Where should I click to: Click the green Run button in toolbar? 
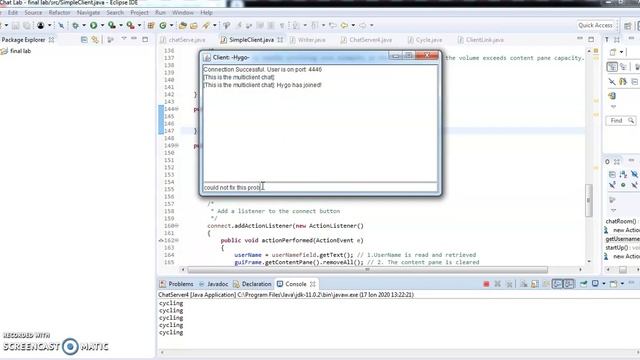point(93,25)
